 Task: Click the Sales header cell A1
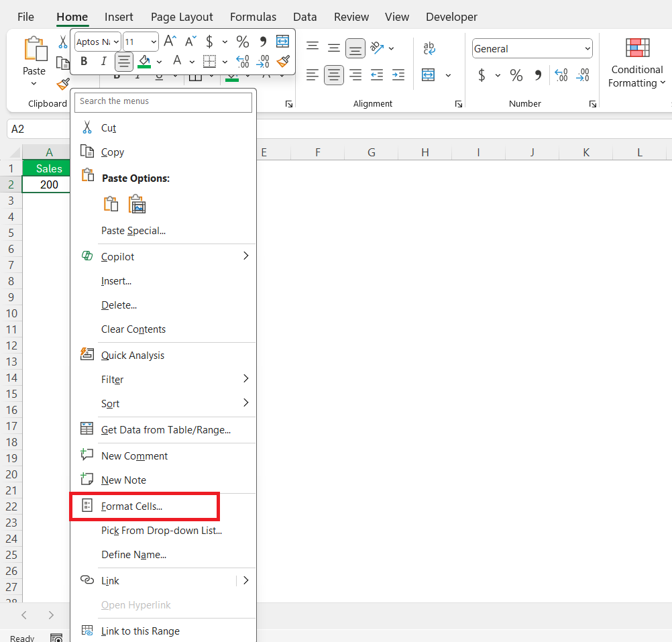click(46, 168)
